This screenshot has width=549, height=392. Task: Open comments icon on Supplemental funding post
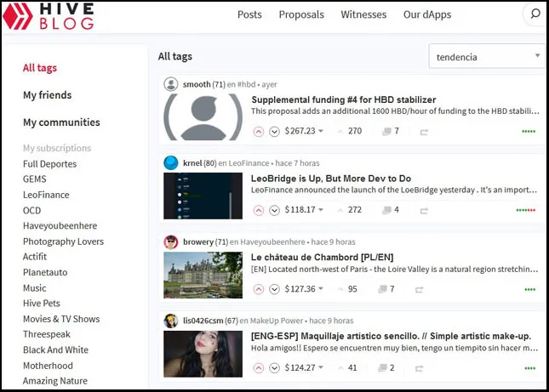tap(387, 131)
